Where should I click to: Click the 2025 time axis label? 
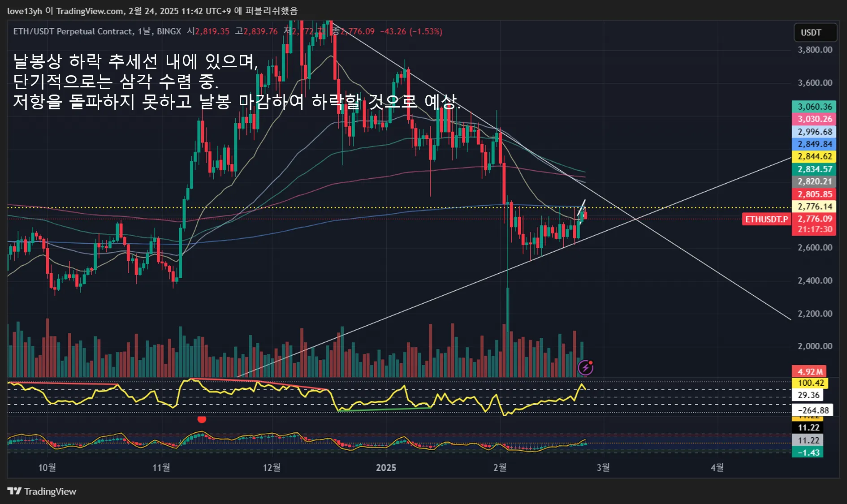click(x=386, y=467)
